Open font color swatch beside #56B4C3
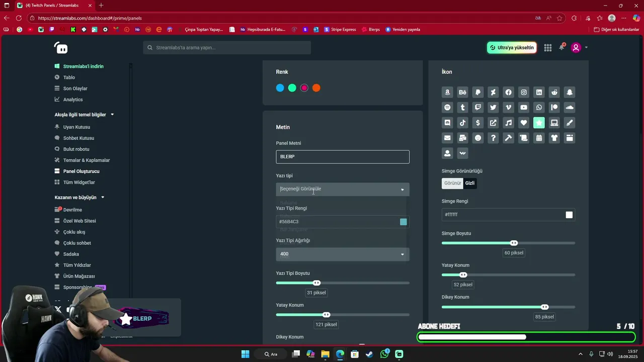Image resolution: width=644 pixels, height=362 pixels. coord(404,222)
